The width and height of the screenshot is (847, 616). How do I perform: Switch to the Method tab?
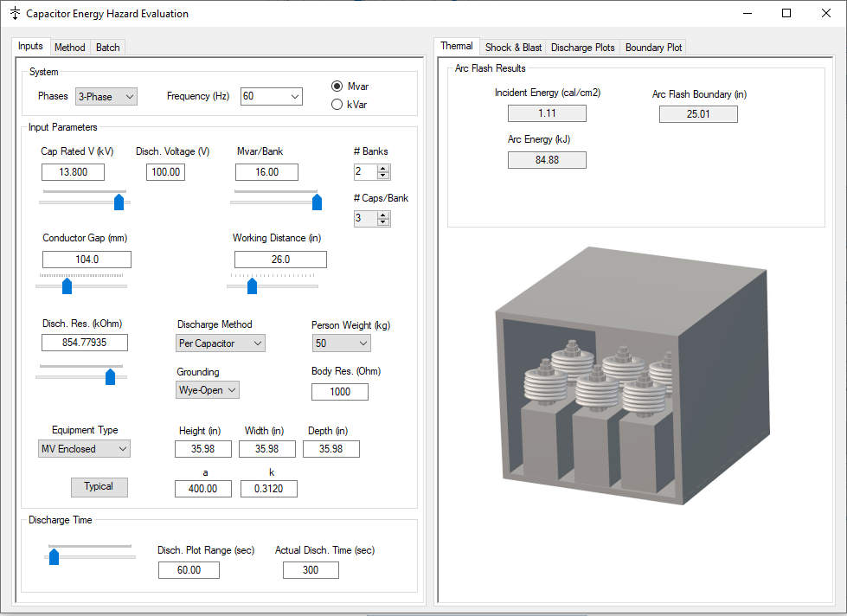click(x=69, y=47)
